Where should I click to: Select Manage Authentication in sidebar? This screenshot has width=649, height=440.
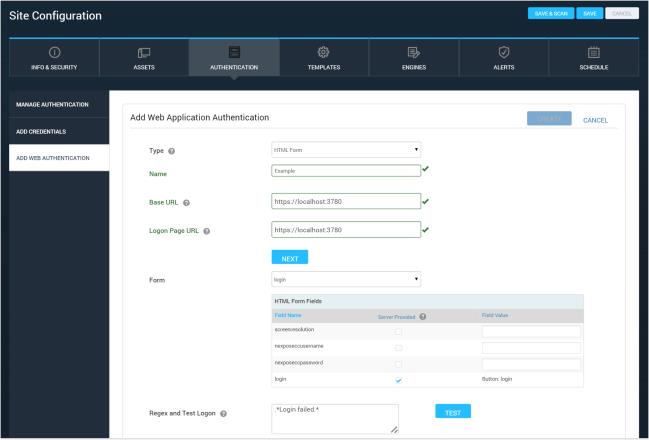pos(59,104)
